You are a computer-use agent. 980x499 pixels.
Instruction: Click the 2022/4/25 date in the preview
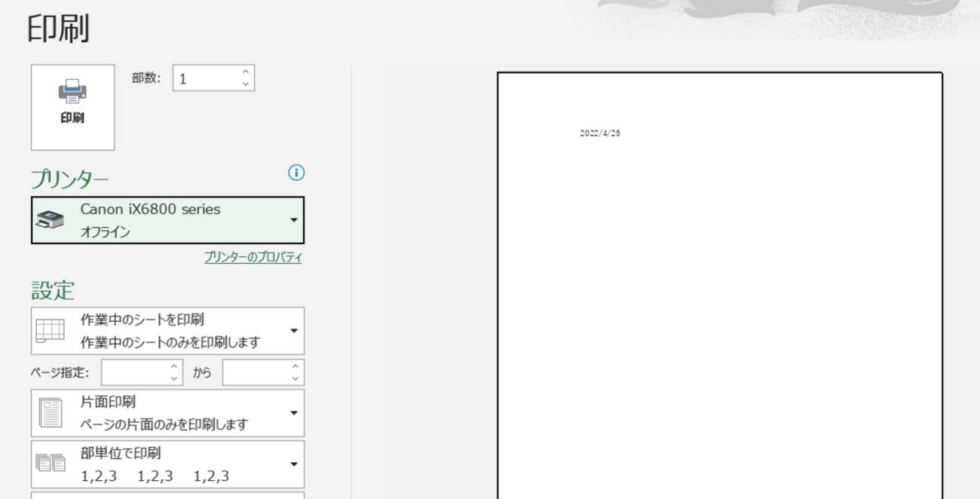pos(600,133)
